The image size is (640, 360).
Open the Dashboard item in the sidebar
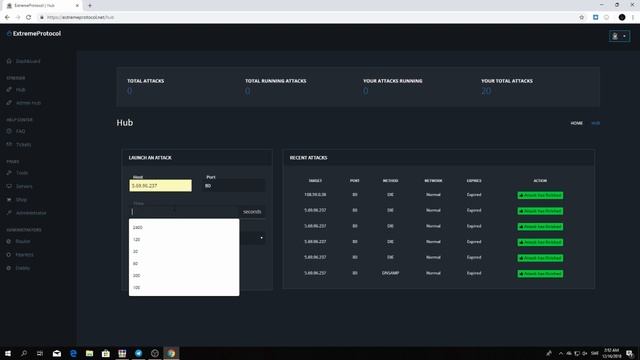click(x=24, y=61)
